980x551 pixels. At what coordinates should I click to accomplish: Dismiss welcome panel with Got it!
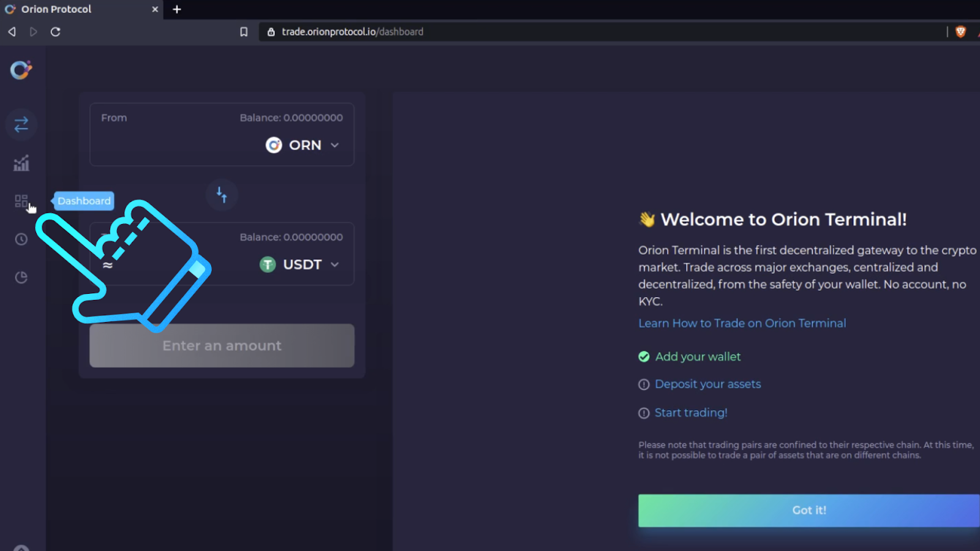coord(809,511)
